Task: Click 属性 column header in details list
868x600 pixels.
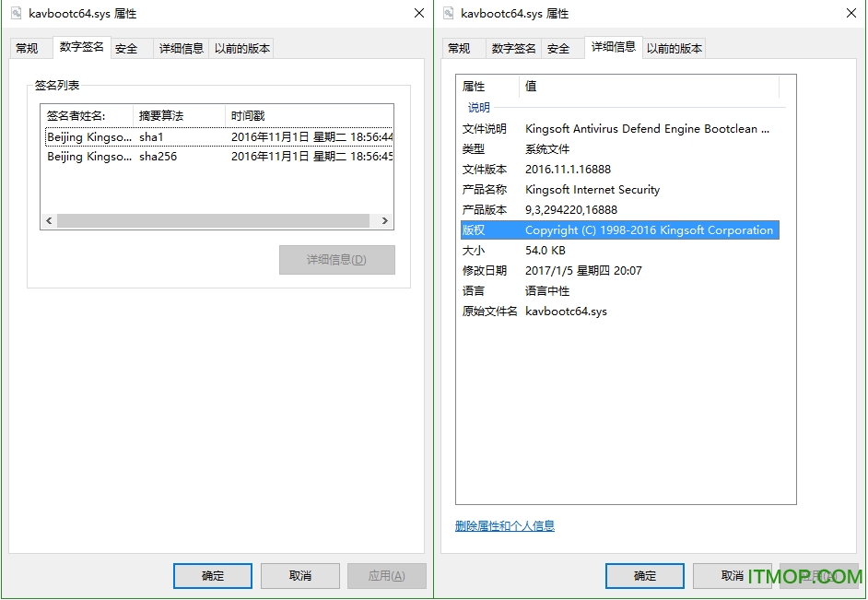Action: pyautogui.click(x=487, y=87)
